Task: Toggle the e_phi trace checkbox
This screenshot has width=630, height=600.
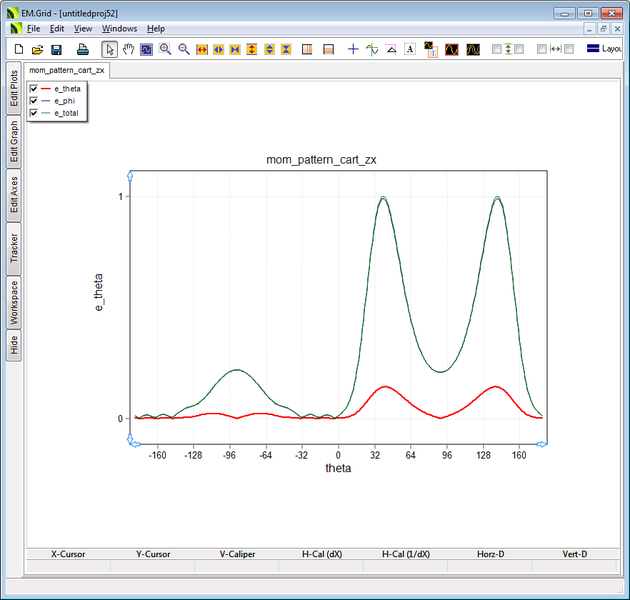Action: pyautogui.click(x=34, y=101)
